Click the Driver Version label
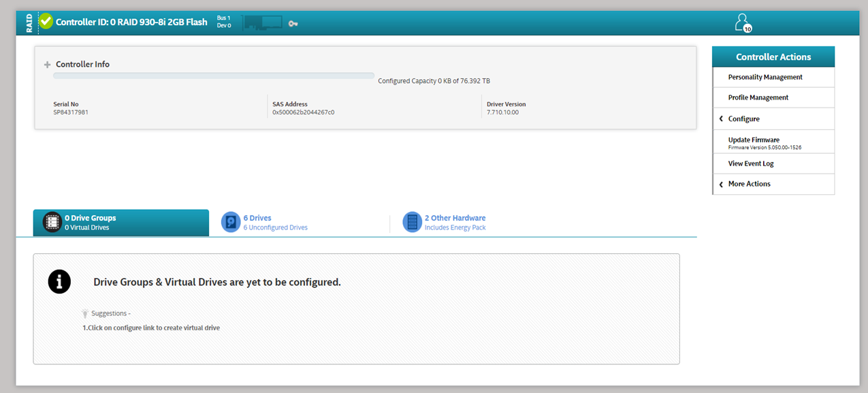The height and width of the screenshot is (393, 868). pos(506,104)
